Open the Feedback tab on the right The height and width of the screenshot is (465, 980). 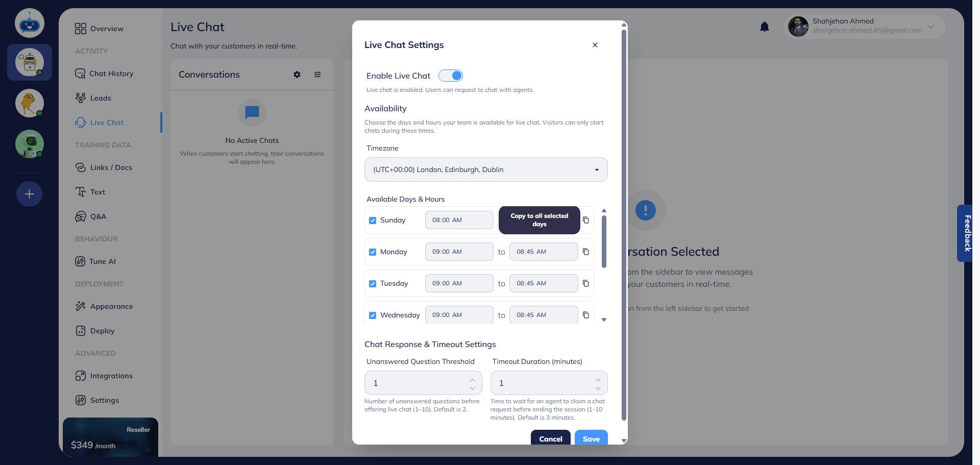click(967, 233)
